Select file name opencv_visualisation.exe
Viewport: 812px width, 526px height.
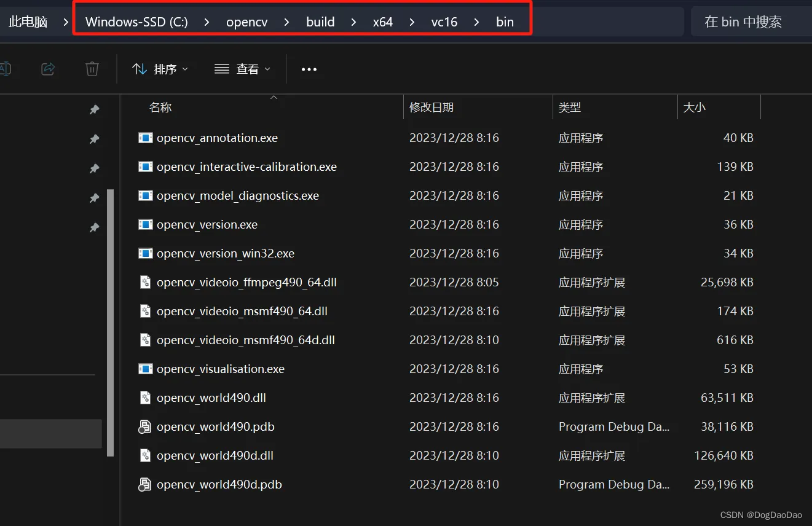point(221,369)
